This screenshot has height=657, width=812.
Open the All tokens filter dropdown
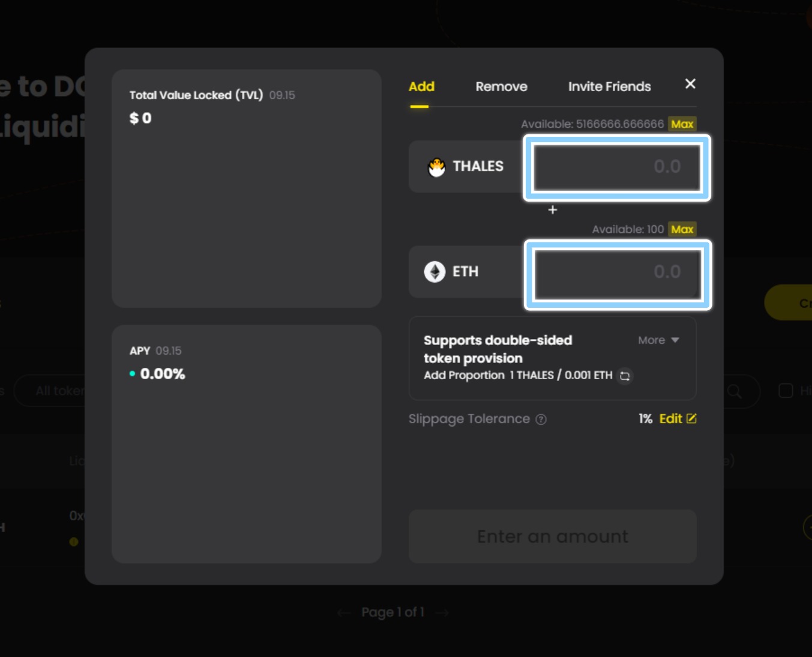click(50, 391)
